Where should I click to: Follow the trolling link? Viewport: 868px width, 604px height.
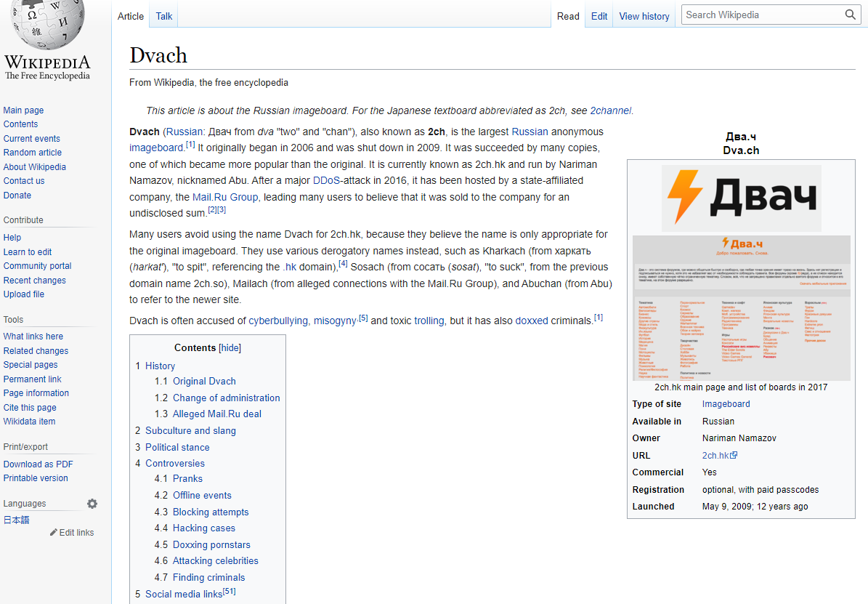click(x=429, y=321)
